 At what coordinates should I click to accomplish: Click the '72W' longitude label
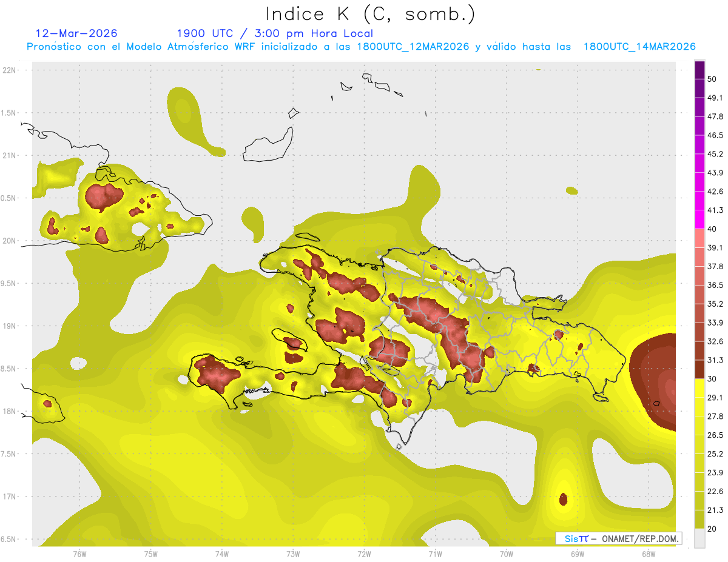click(x=364, y=553)
